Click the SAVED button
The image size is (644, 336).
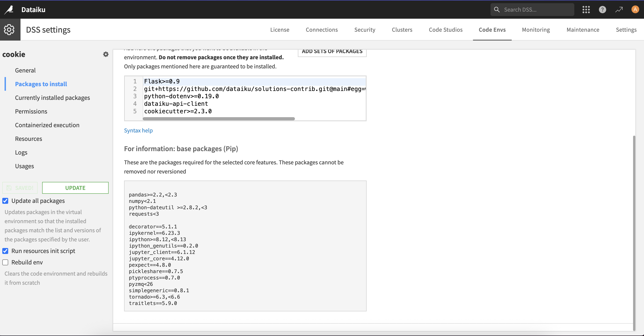tap(20, 188)
